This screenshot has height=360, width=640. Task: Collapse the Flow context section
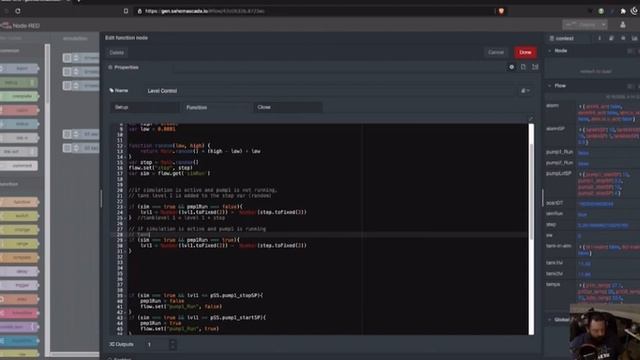coord(550,86)
